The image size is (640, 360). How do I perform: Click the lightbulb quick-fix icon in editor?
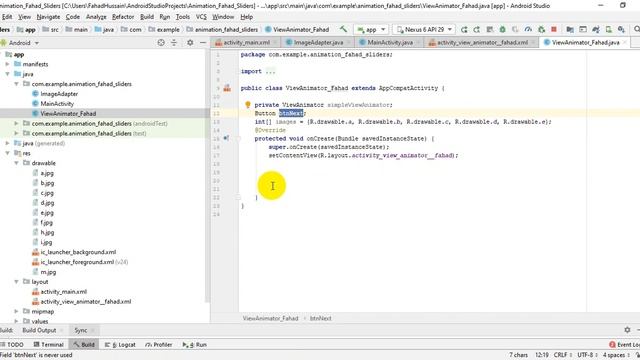pyautogui.click(x=247, y=105)
